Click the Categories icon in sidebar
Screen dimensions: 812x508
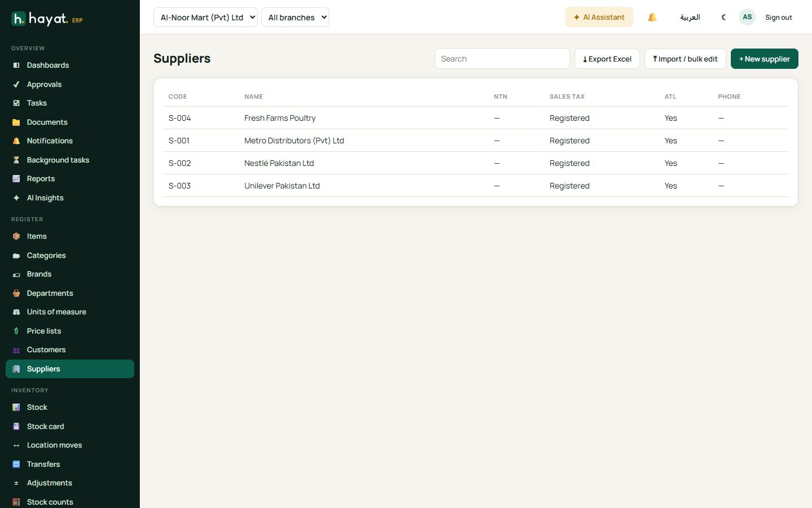click(x=16, y=256)
